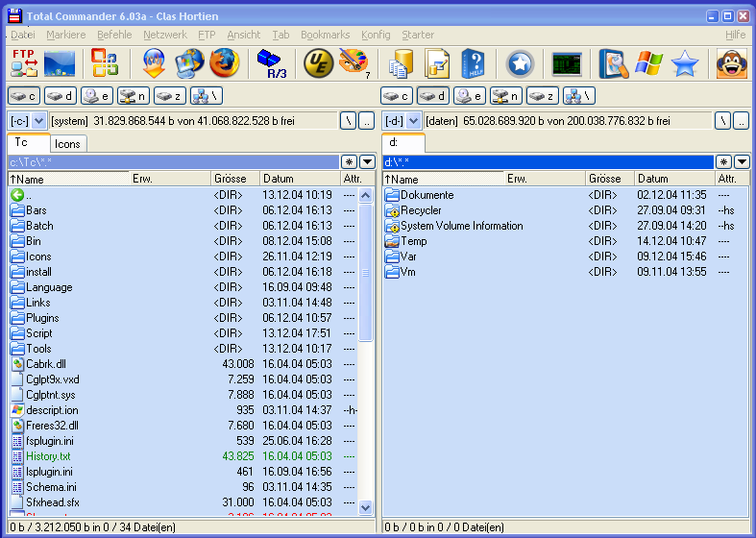Image resolution: width=756 pixels, height=538 pixels.
Task: Open the green terminal console icon
Action: (x=567, y=64)
